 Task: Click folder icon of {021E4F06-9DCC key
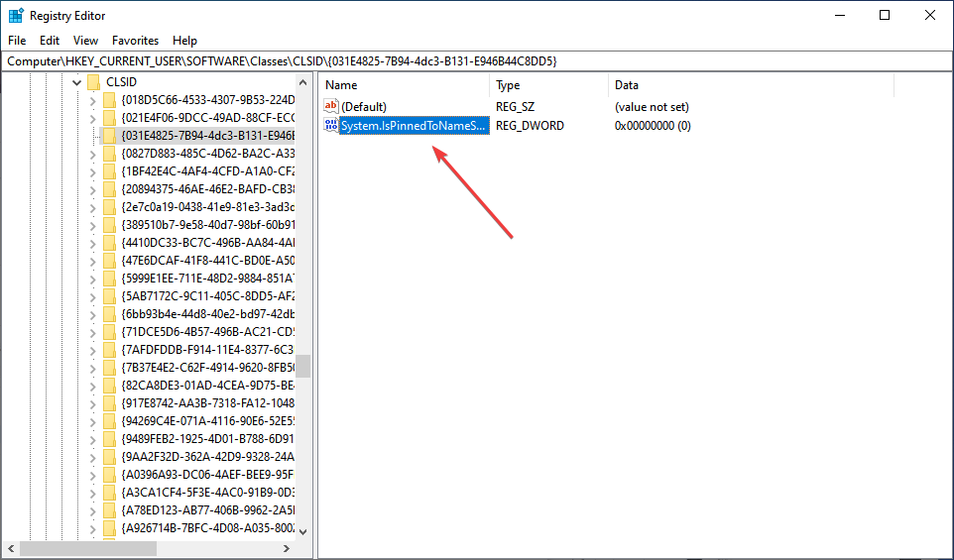(109, 117)
